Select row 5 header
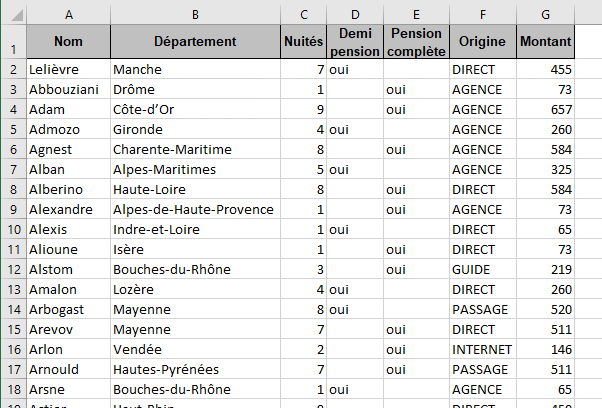 tap(14, 129)
